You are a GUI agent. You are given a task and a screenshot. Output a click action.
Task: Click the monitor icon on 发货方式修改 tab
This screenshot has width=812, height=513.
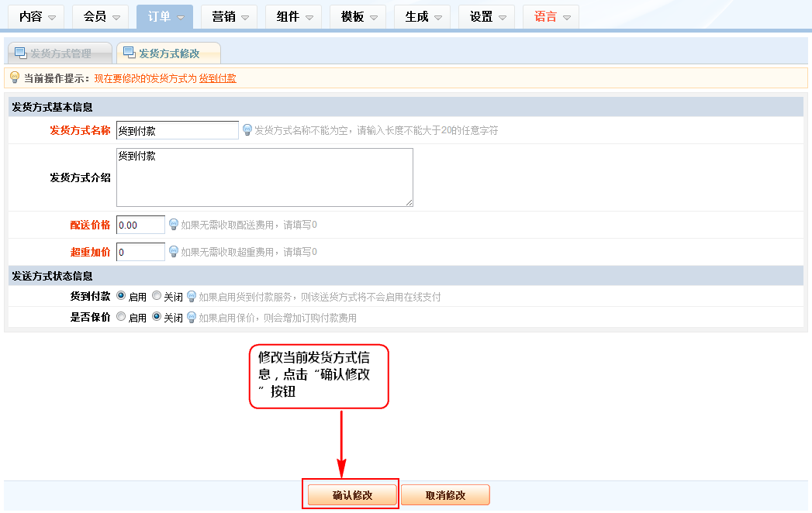tap(129, 53)
